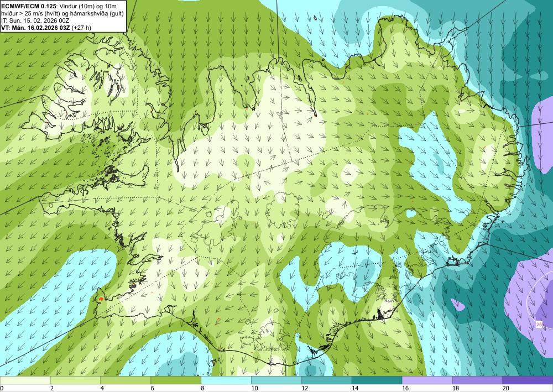This screenshot has width=553, height=392.
Task: Click the dark teal 14–16 m/s legend swatch
Action: click(377, 380)
